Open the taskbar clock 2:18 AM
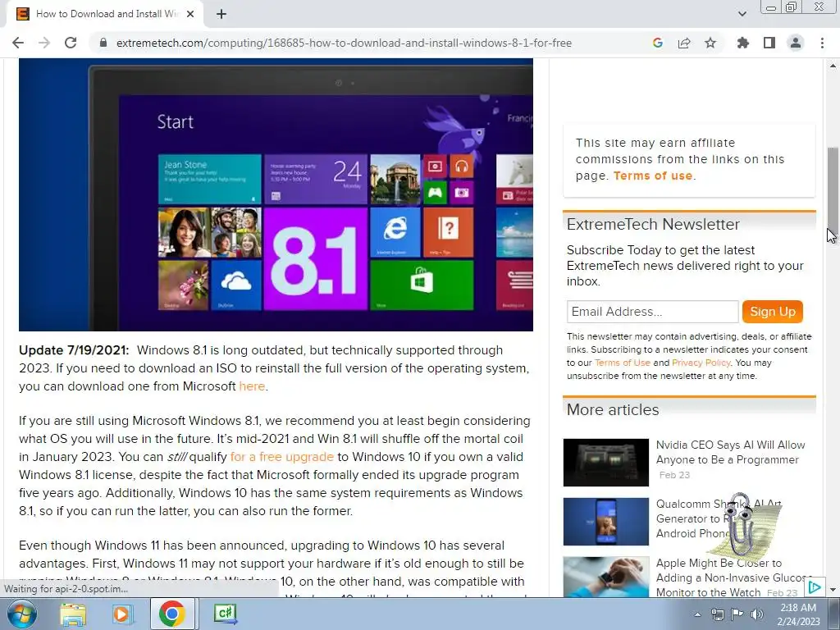This screenshot has width=840, height=630. pos(798,614)
